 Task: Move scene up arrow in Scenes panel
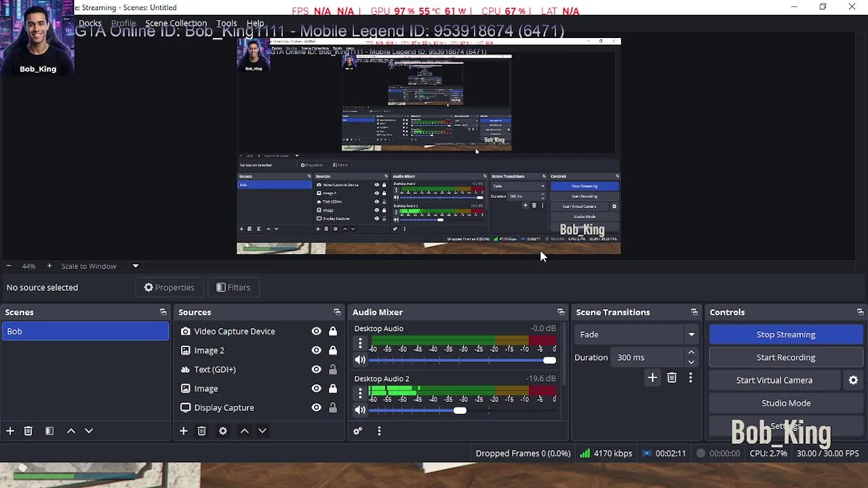[x=71, y=431]
